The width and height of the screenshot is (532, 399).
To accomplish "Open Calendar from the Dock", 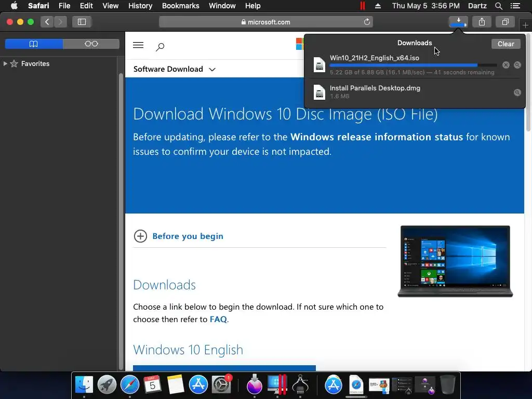I will click(x=152, y=384).
